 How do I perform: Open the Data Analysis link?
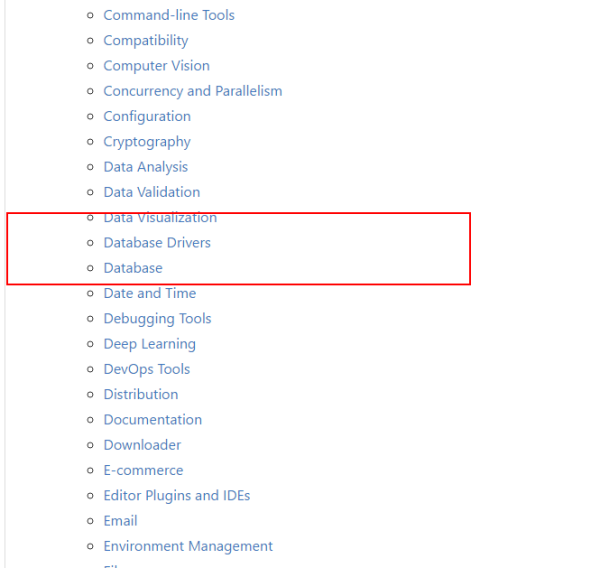pos(145,167)
